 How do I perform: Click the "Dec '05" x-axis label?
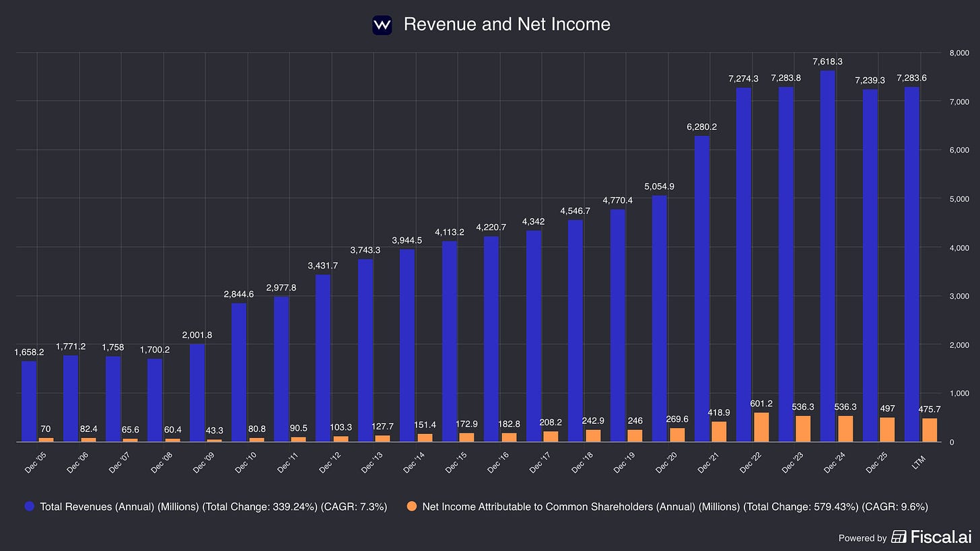(34, 462)
